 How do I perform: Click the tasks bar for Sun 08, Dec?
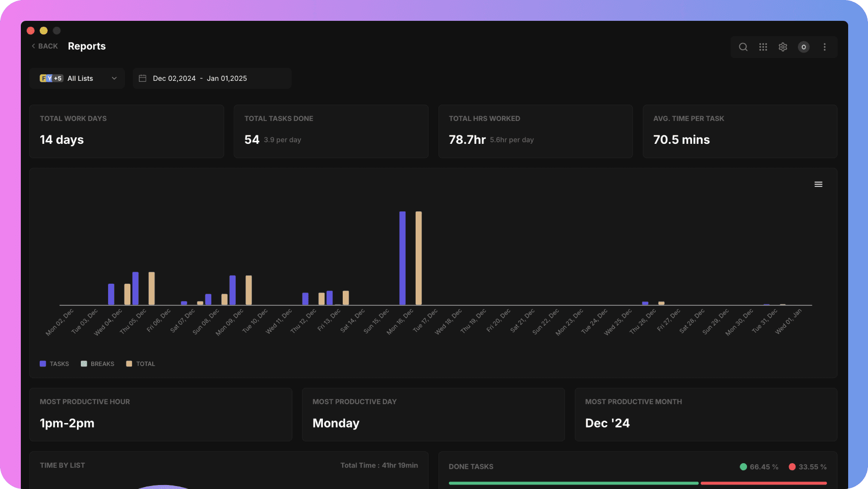point(208,300)
